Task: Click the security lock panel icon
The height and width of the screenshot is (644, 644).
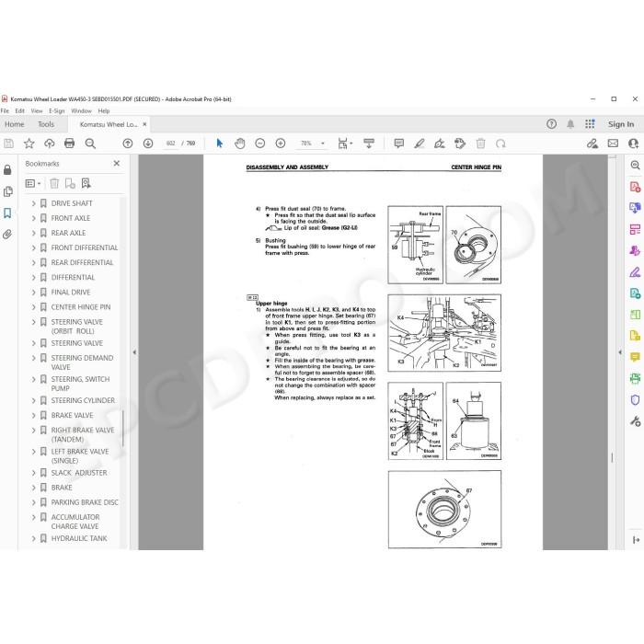Action: click(7, 169)
